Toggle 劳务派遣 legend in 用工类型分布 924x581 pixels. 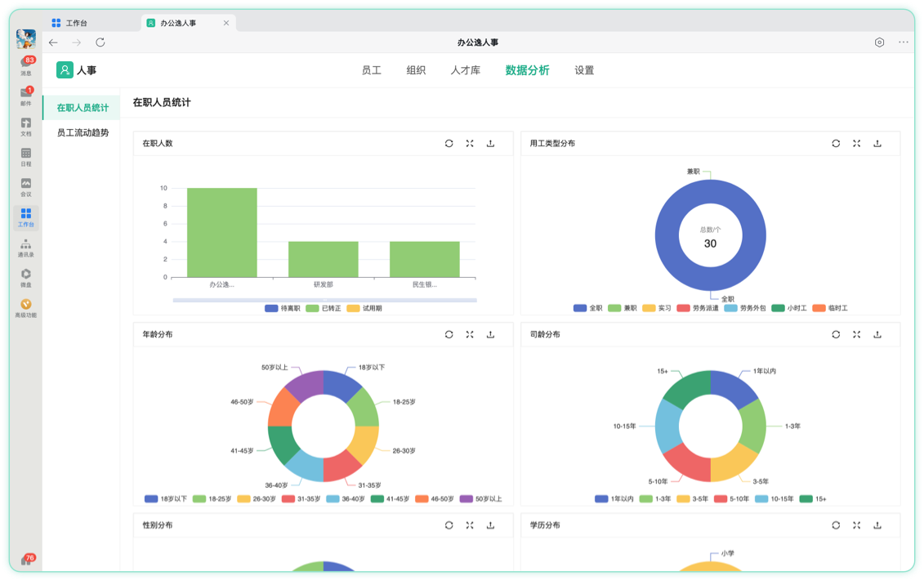[698, 308]
